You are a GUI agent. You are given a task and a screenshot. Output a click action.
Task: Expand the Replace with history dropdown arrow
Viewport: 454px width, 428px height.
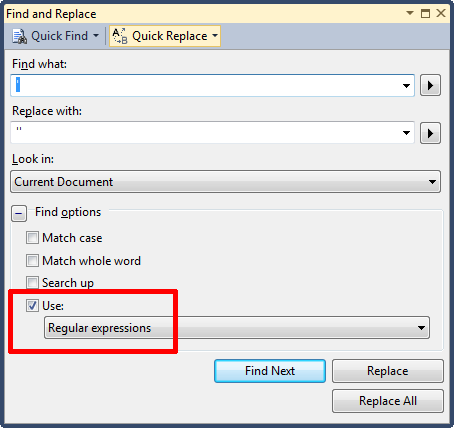[x=406, y=133]
